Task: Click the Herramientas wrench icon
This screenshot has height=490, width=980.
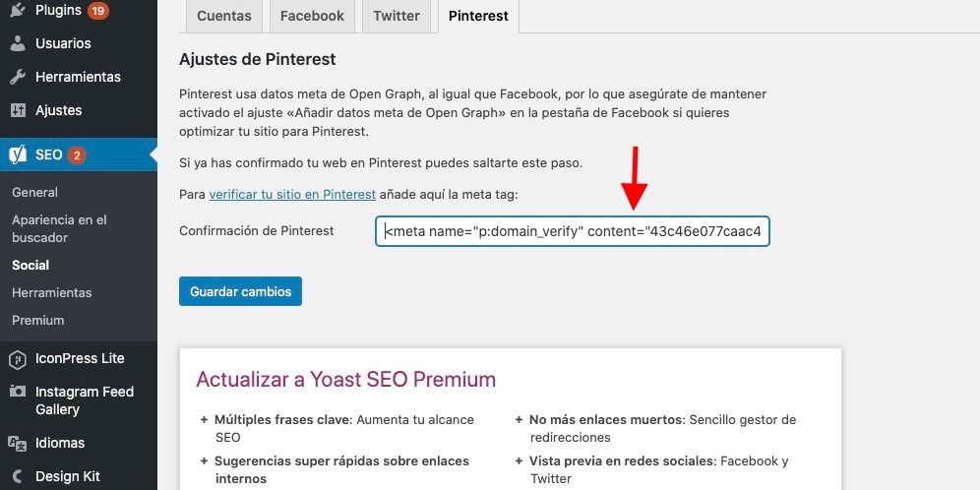Action: coord(18,77)
